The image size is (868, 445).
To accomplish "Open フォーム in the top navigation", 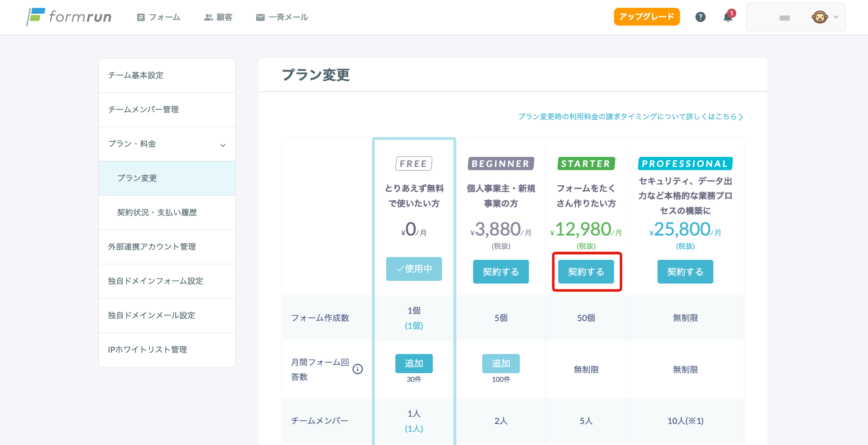I will [x=159, y=17].
